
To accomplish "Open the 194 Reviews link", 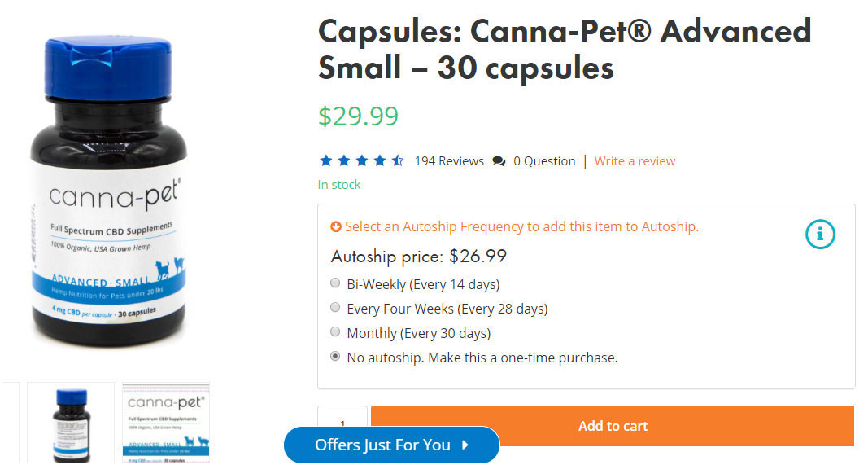I will 449,161.
